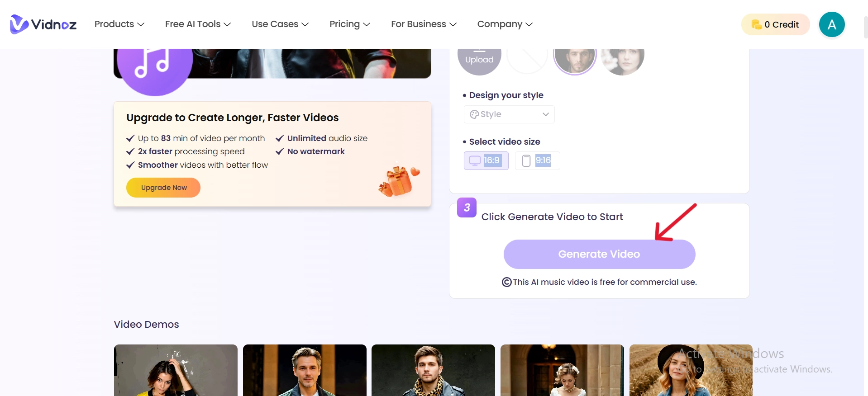
Task: Open the woman in doorway video demo
Action: 562,370
